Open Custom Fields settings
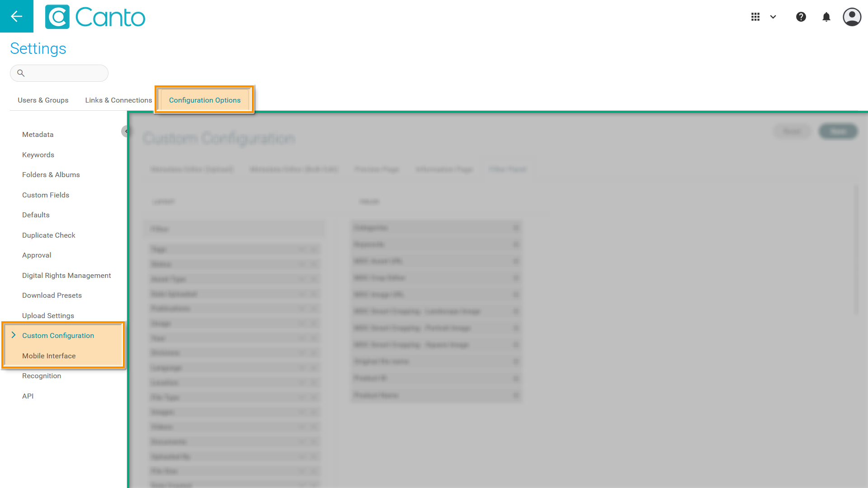Viewport: 868px width, 488px height. point(46,195)
